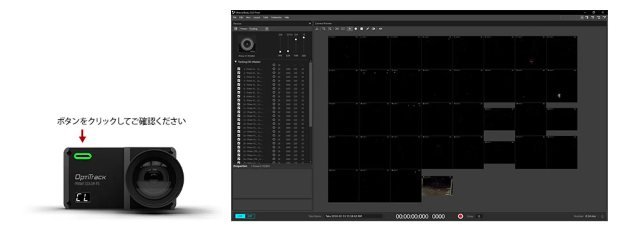Click the mask eye icon beside the pencil
This screenshot has height=232, width=644.
pyautogui.click(x=373, y=29)
